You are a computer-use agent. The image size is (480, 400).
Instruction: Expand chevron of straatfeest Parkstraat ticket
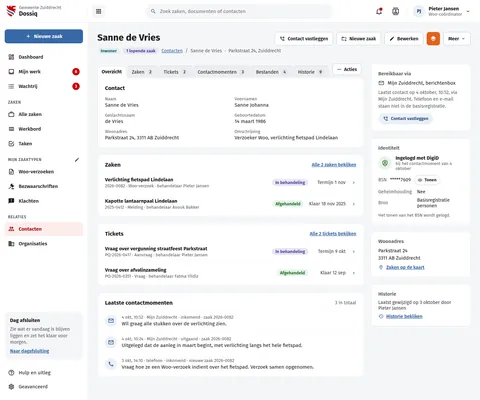pyautogui.click(x=354, y=251)
